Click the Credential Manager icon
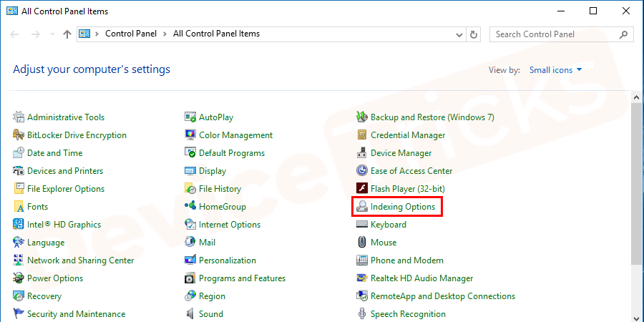 point(362,135)
